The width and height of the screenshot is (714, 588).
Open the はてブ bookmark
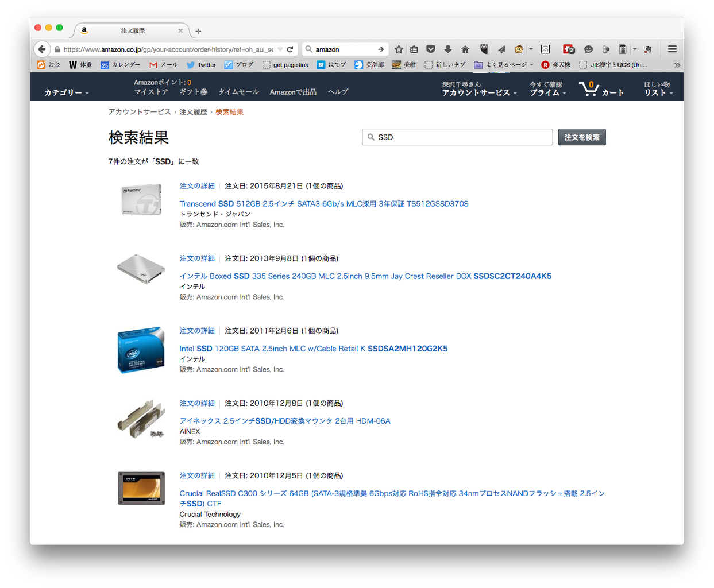point(331,65)
